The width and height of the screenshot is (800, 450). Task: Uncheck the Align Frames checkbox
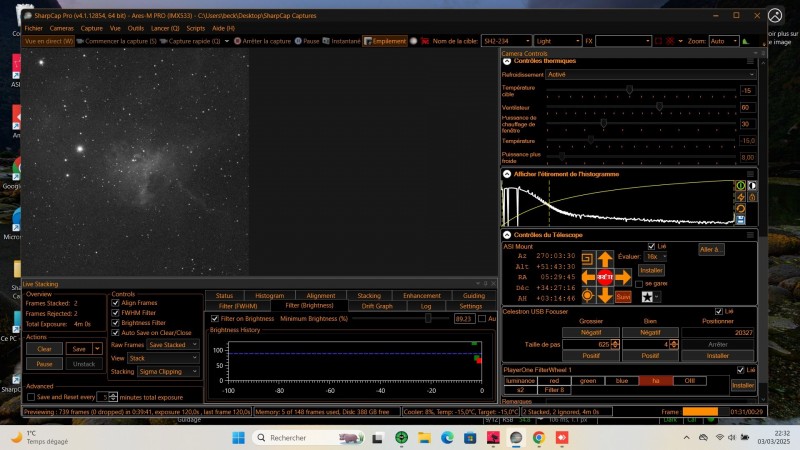(115, 302)
